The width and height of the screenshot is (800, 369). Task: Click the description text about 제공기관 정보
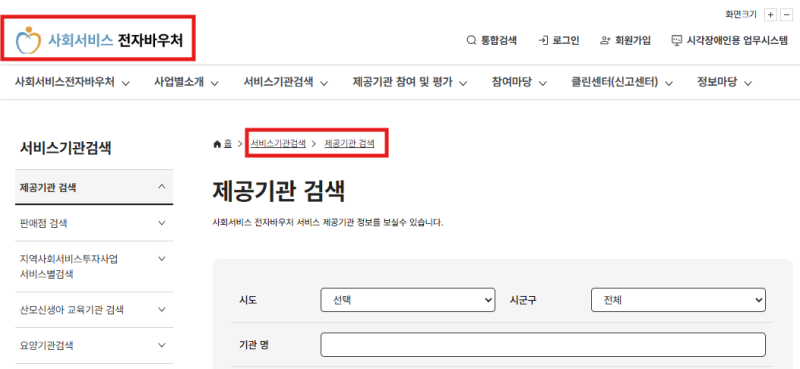[x=328, y=223]
